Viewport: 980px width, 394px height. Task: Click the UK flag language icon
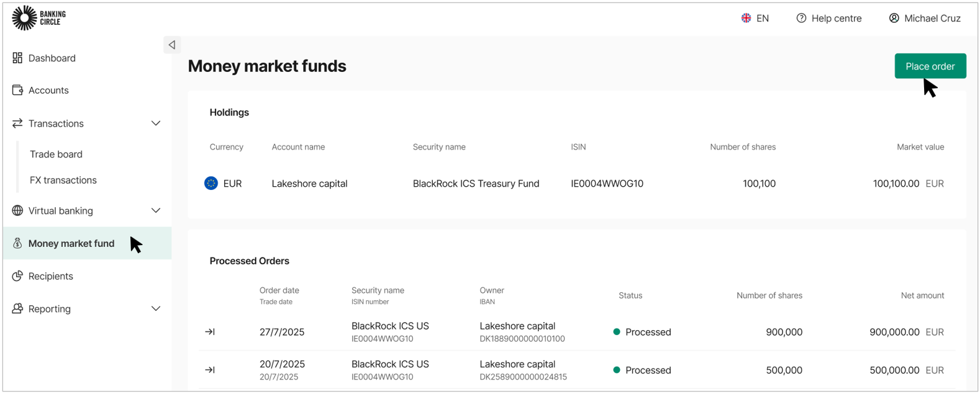point(746,18)
